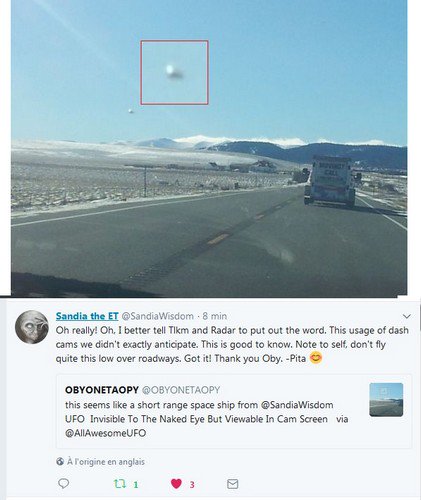
Task: Open quoted tweet thumbnail image
Action: (386, 400)
